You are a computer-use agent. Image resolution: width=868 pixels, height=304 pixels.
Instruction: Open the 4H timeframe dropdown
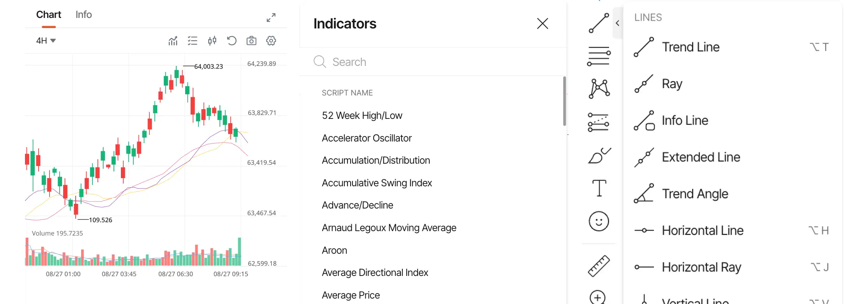46,41
